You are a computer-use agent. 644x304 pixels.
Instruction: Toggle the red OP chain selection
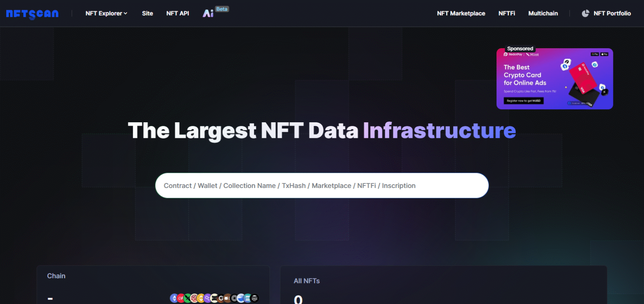coord(180,298)
